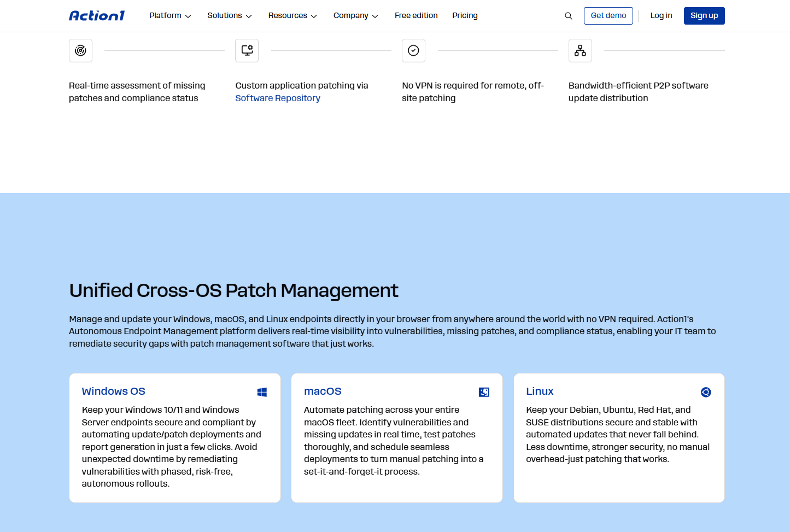The width and height of the screenshot is (790, 532).
Task: Click the Linux Ubuntu logo icon
Action: click(706, 392)
